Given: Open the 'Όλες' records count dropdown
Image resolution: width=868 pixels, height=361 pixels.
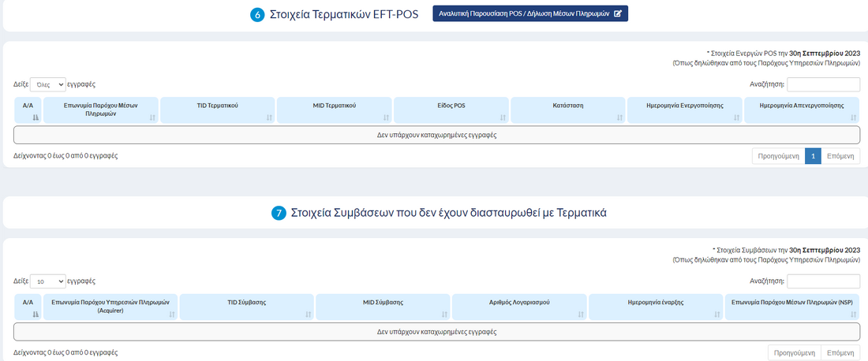Looking at the screenshot, I should 48,84.
